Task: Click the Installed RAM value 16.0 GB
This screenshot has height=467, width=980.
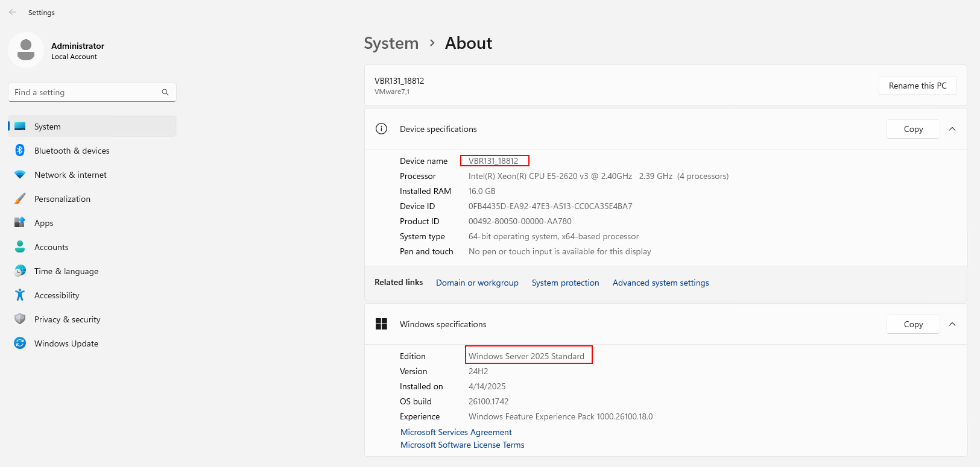Action: 482,191
